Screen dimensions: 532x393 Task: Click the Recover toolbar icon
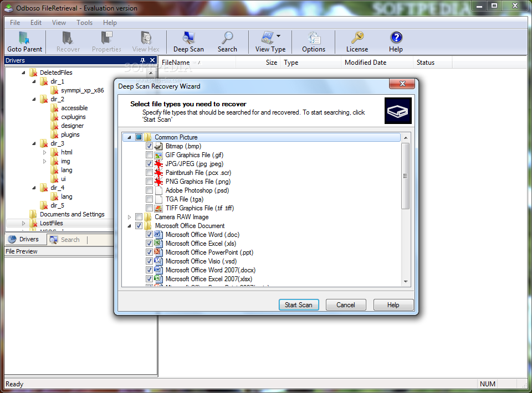pyautogui.click(x=68, y=38)
